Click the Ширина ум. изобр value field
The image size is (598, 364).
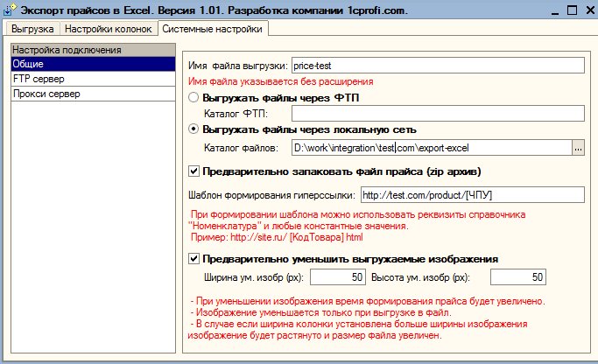[338, 277]
